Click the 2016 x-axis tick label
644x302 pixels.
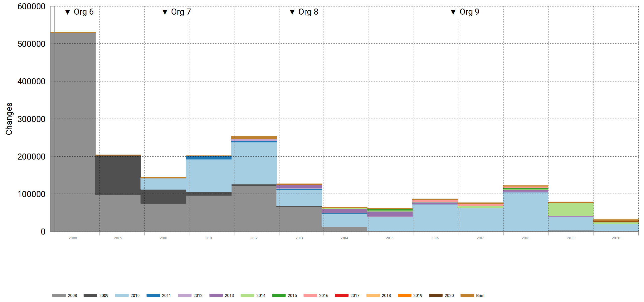(435, 238)
